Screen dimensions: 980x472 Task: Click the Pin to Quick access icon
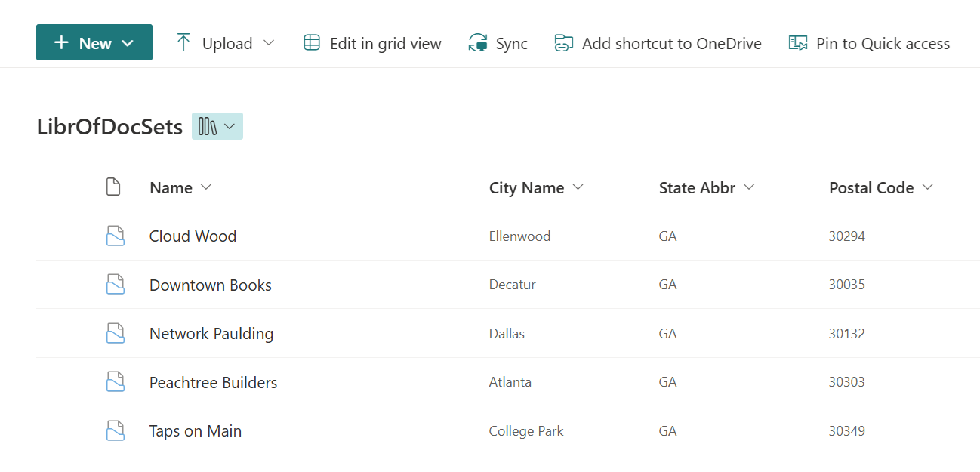point(797,43)
